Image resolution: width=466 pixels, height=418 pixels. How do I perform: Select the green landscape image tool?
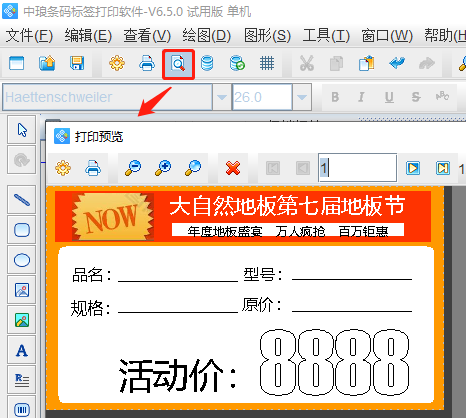(22, 320)
